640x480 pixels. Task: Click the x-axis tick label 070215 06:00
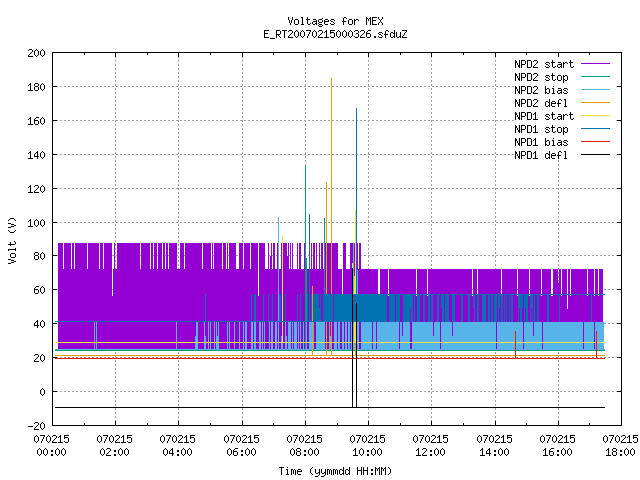(241, 446)
